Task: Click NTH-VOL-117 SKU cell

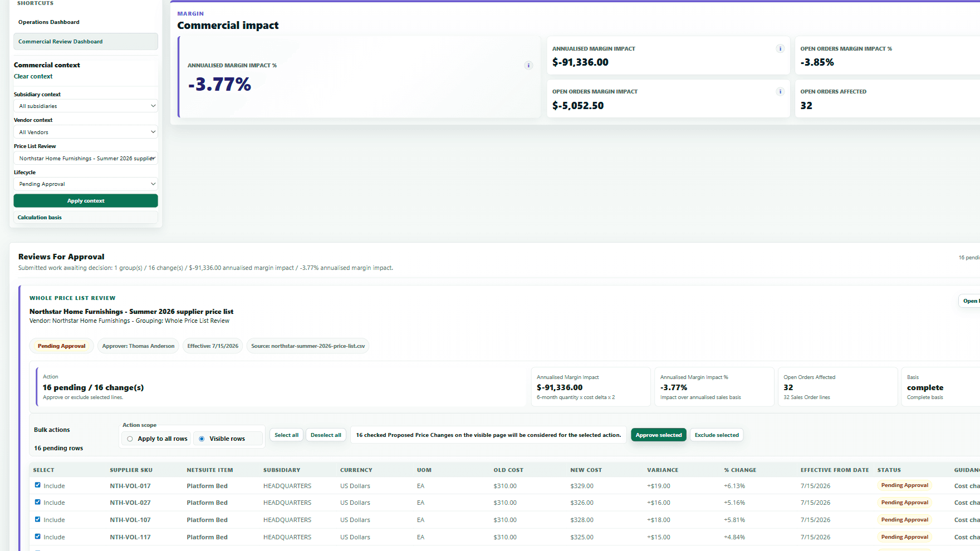Action: (130, 537)
